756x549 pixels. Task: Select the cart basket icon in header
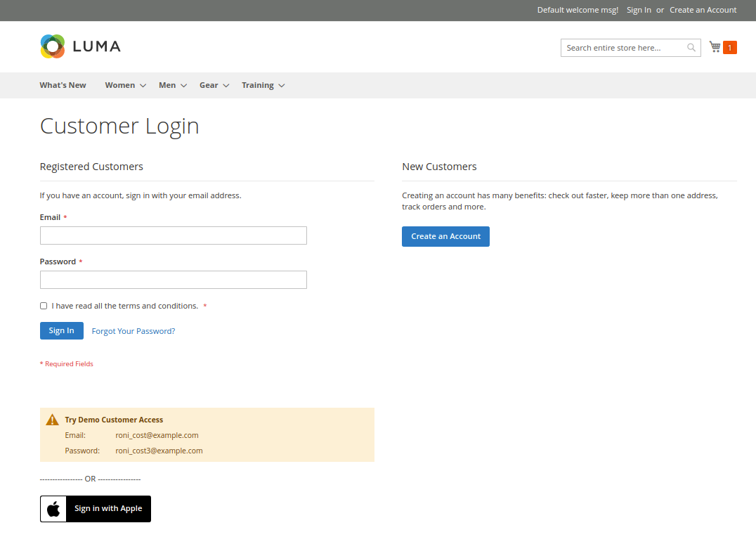point(714,46)
